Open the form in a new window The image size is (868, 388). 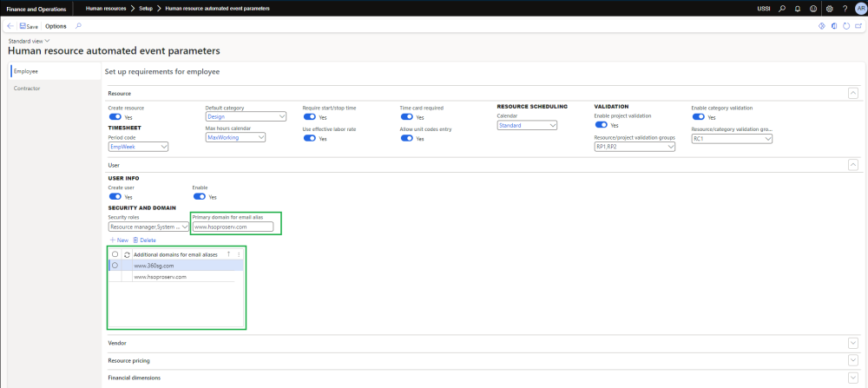point(858,27)
